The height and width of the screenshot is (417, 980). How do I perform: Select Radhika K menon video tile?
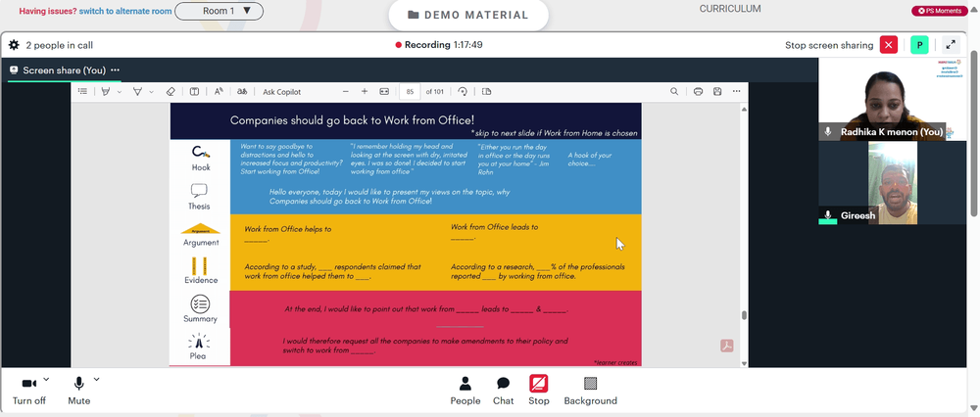(x=892, y=99)
